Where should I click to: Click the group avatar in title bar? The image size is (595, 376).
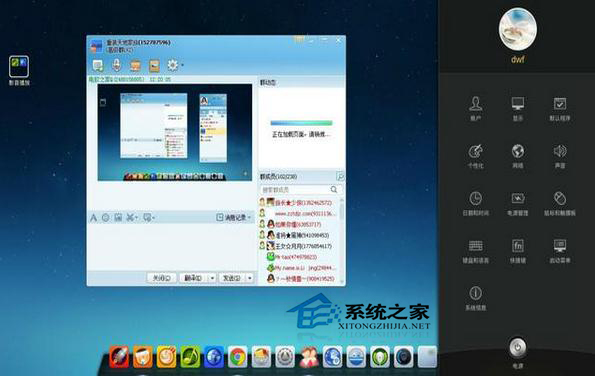pyautogui.click(x=96, y=46)
